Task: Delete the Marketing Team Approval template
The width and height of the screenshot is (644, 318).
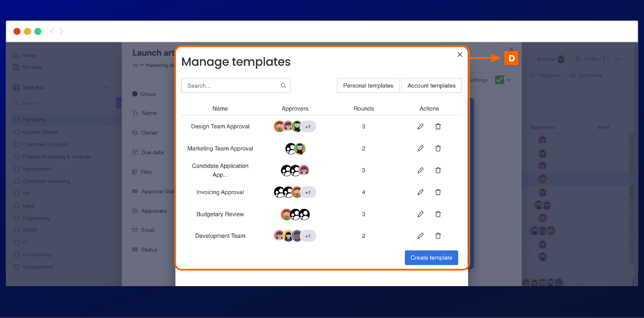Action: pyautogui.click(x=438, y=148)
